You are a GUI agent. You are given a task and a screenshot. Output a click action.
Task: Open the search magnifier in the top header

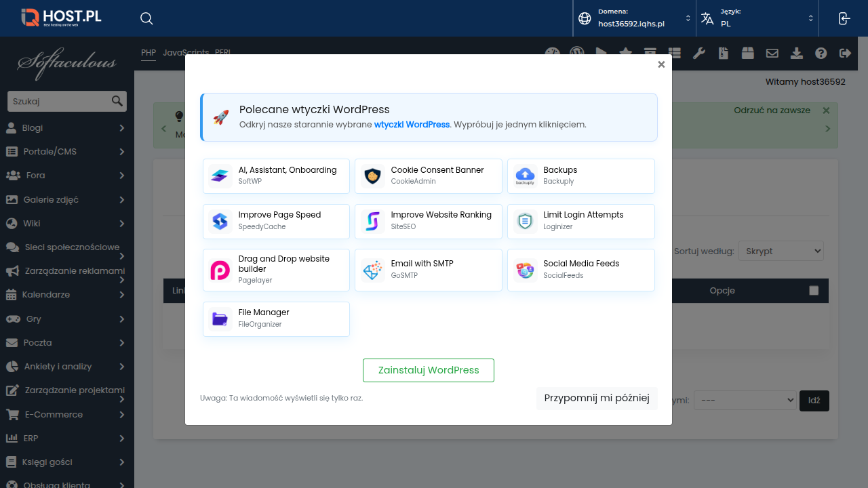click(x=146, y=18)
